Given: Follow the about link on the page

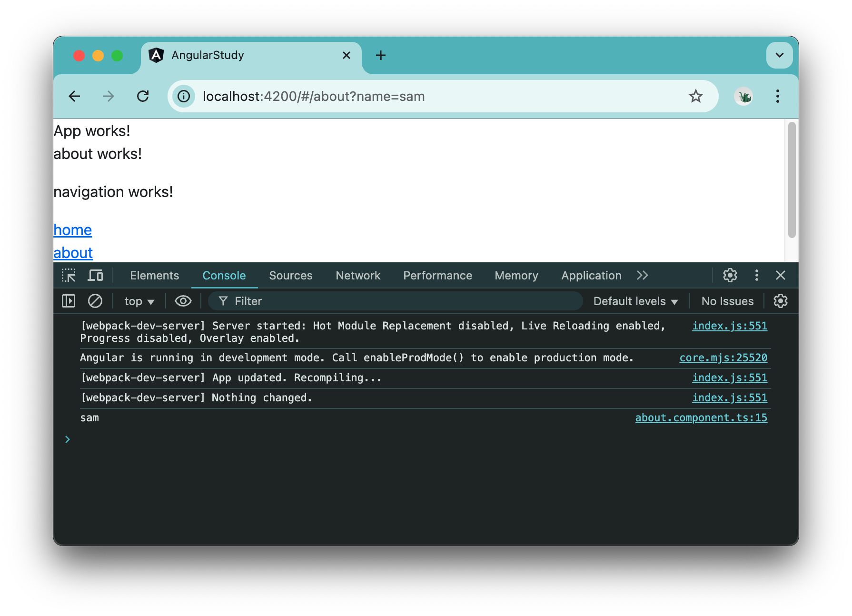Looking at the screenshot, I should point(73,253).
